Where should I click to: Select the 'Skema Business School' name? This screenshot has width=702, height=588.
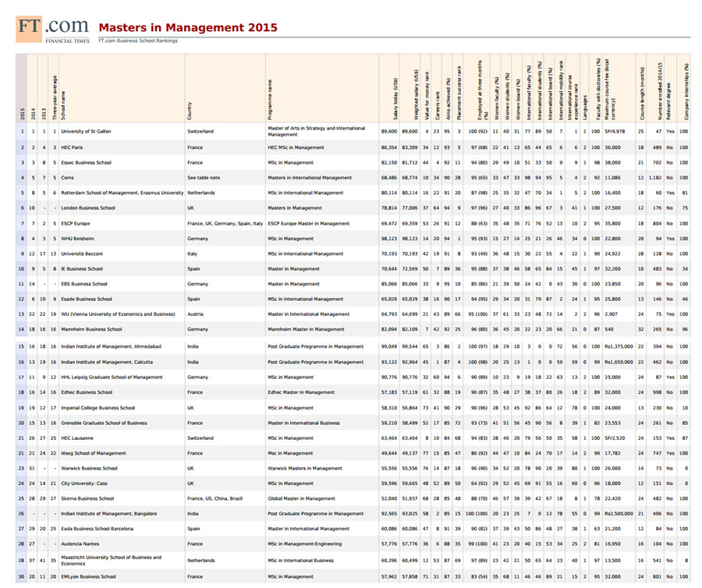click(87, 499)
